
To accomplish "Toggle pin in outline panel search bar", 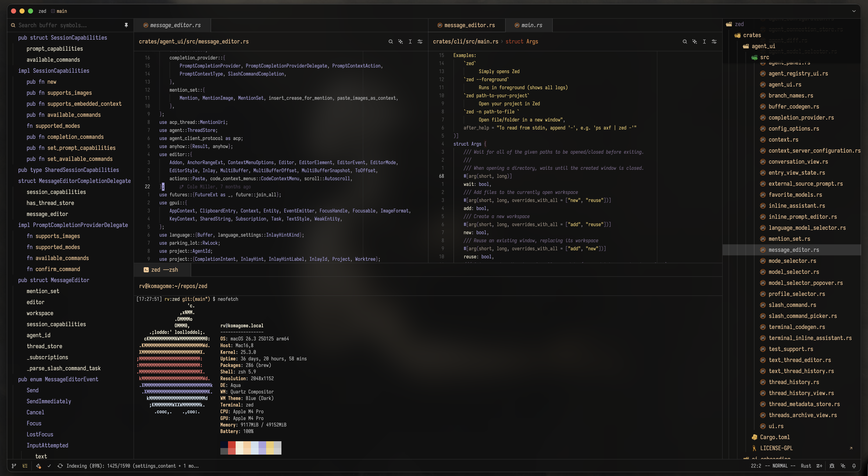I will [x=126, y=25].
